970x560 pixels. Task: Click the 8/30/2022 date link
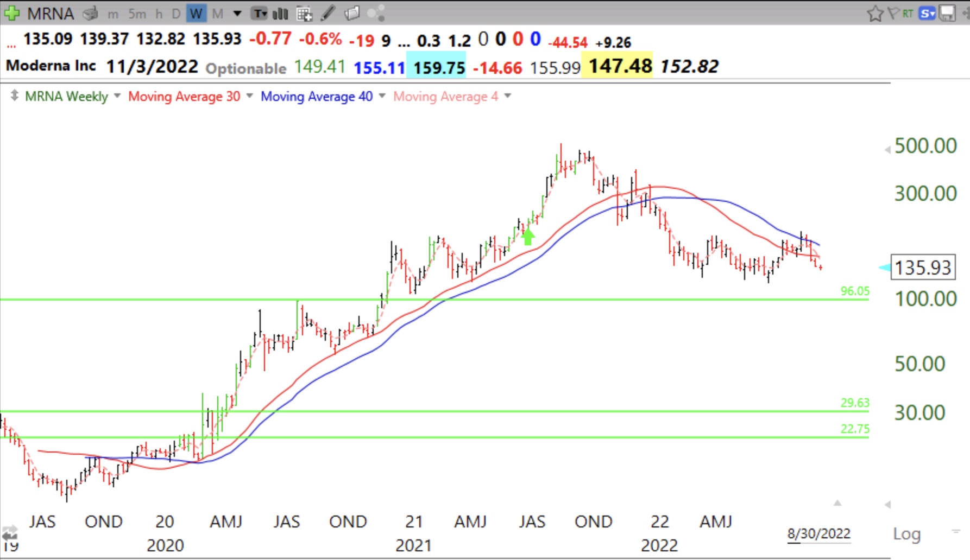pyautogui.click(x=819, y=533)
